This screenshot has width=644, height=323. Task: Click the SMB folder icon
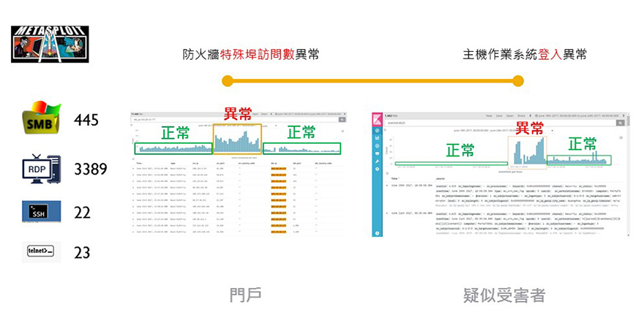click(x=41, y=120)
